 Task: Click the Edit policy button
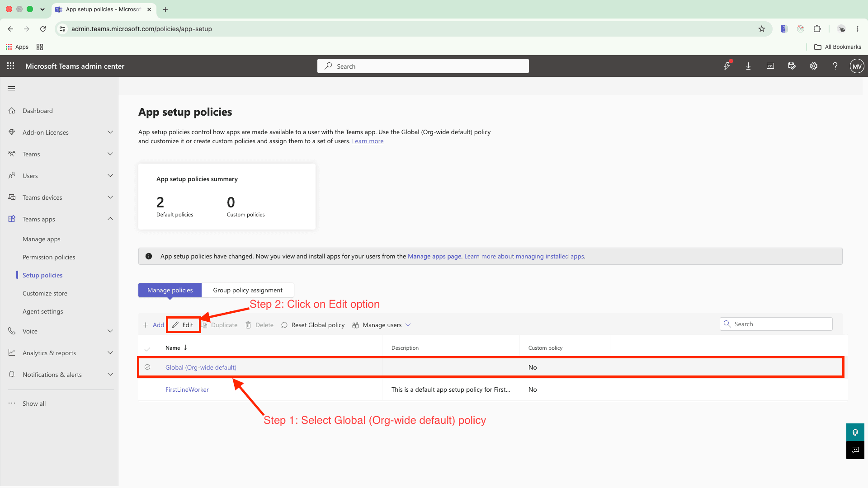[183, 325]
